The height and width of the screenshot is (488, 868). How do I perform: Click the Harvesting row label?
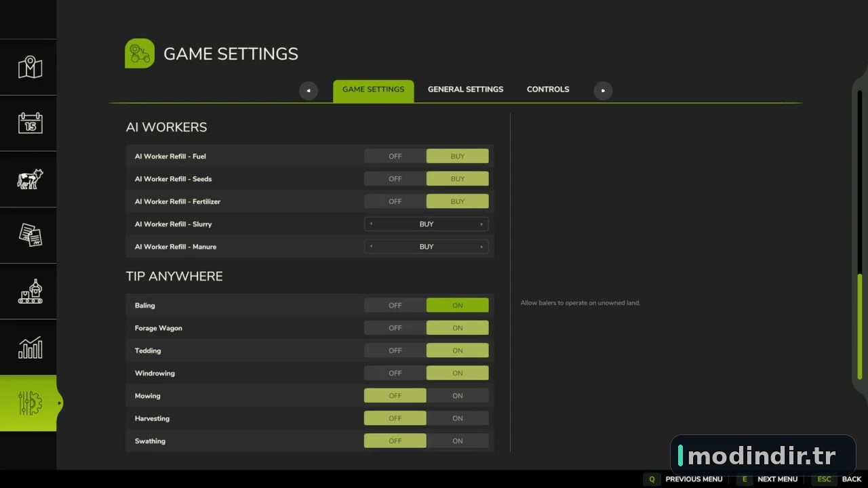(152, 418)
